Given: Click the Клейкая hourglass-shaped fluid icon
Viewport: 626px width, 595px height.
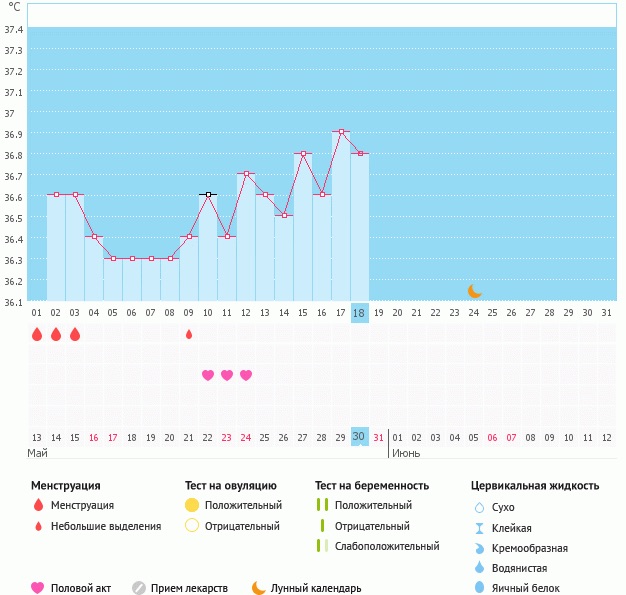Looking at the screenshot, I should [x=479, y=528].
